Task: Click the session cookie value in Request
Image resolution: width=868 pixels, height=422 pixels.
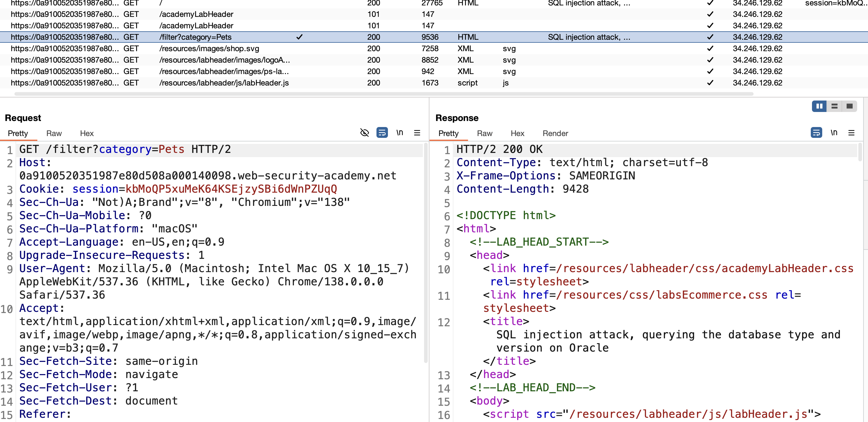Action: tap(231, 189)
